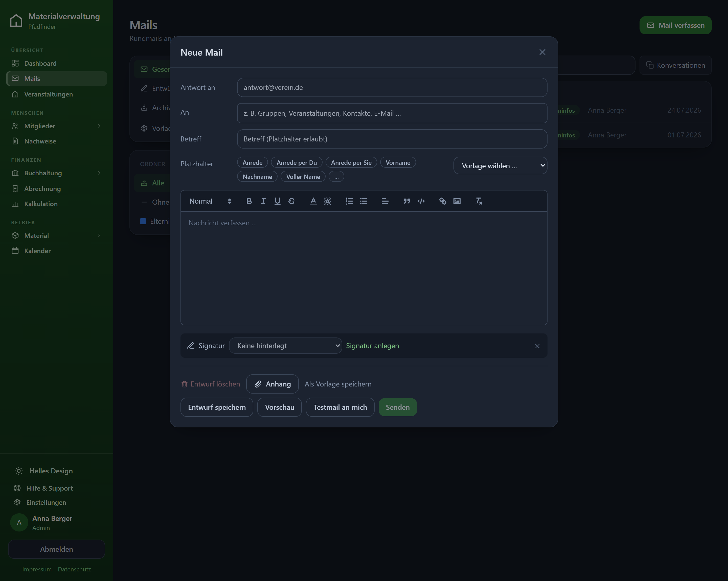
Task: Open the text color picker
Action: pos(313,201)
